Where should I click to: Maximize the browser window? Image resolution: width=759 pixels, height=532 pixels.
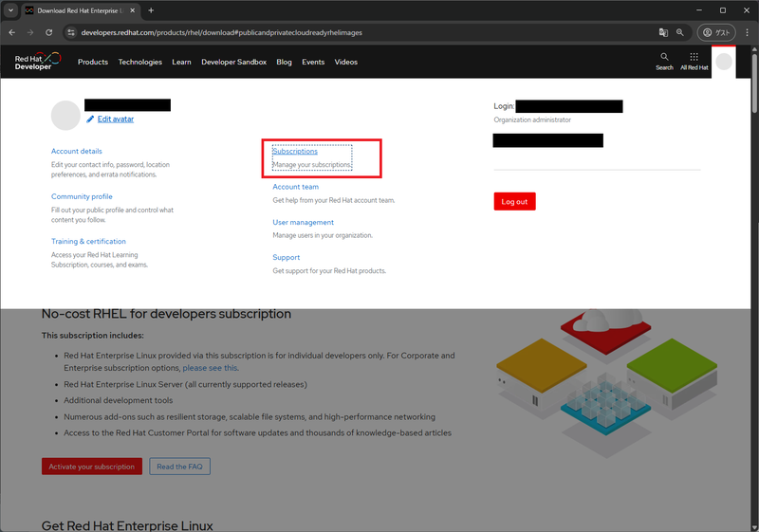[x=723, y=10]
